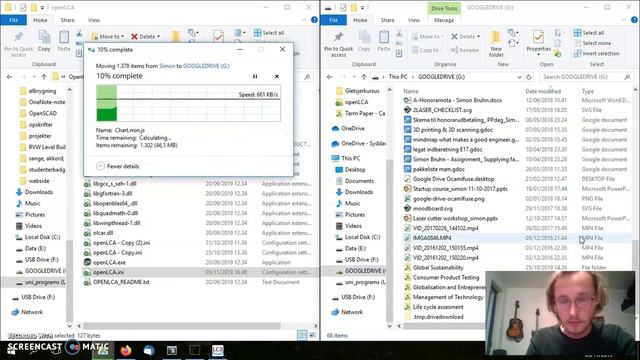This screenshot has width=640, height=360.
Task: Open the openLCA app from taskbar
Action: click(218, 350)
